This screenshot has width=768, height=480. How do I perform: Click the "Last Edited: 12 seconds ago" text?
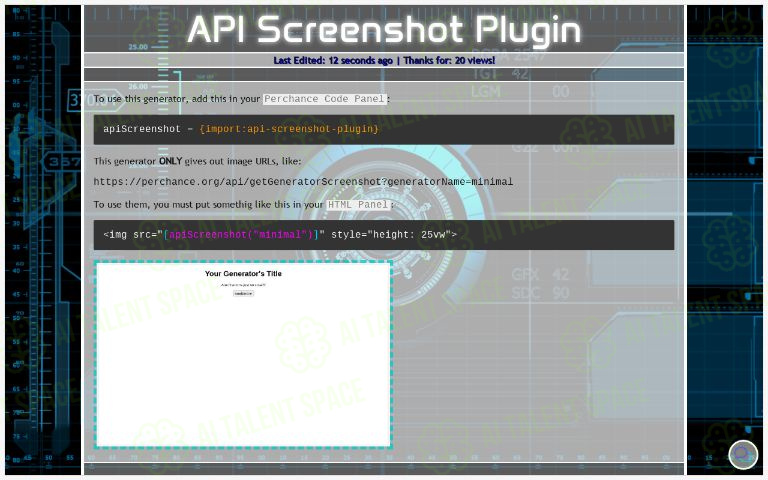[333, 60]
